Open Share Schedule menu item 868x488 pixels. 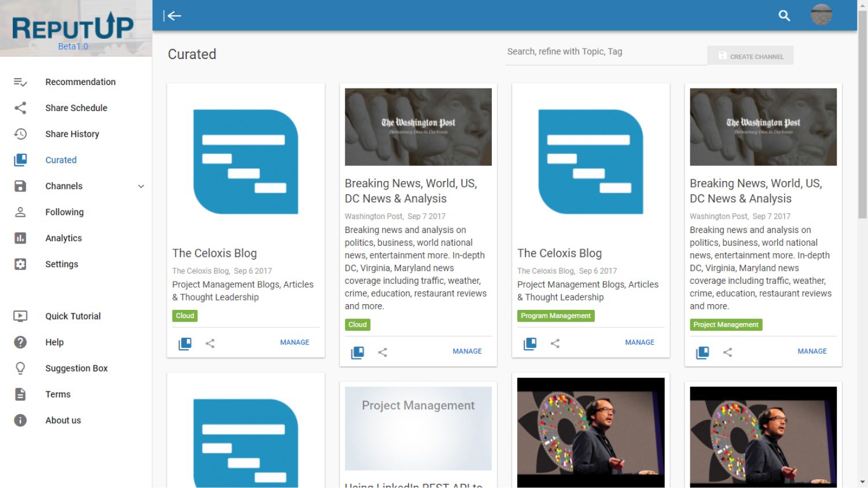coord(76,108)
